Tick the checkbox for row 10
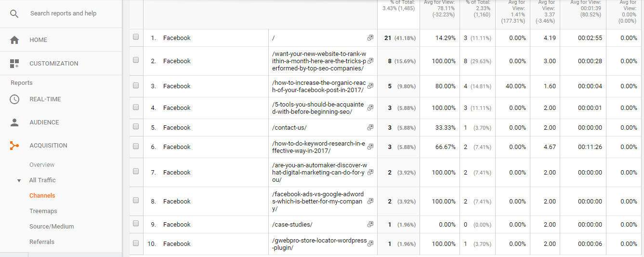644x257 pixels. point(136,243)
